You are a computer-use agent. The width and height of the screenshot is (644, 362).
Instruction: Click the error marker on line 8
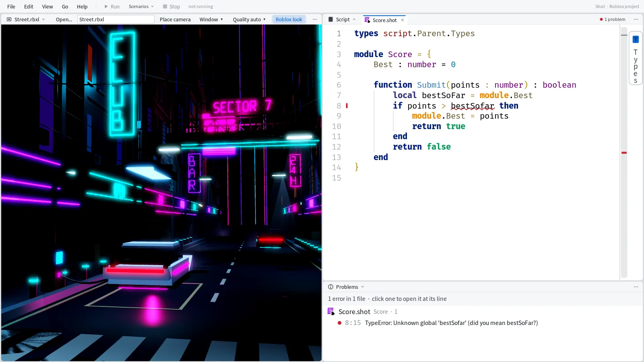[x=347, y=106]
